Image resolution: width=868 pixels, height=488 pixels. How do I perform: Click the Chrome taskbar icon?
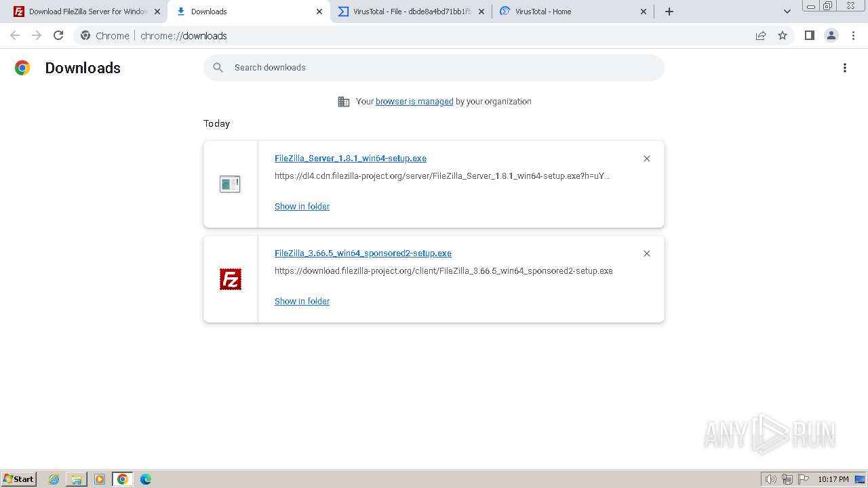(x=123, y=479)
